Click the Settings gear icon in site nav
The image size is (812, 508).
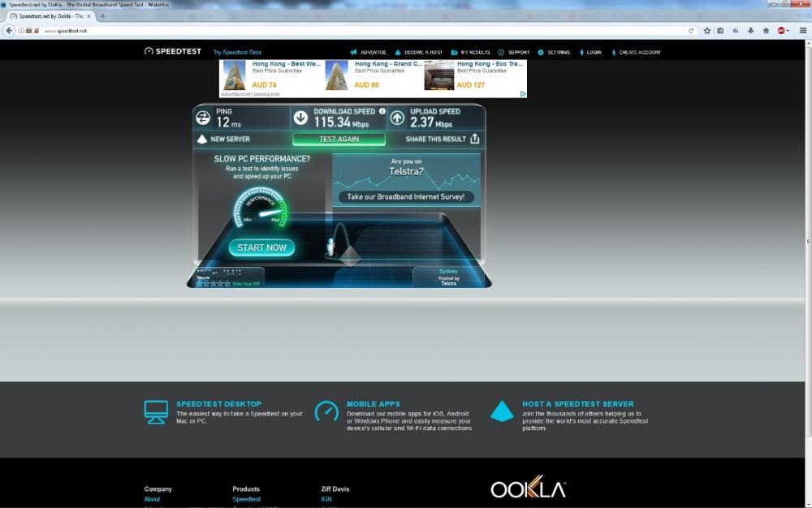(x=541, y=52)
